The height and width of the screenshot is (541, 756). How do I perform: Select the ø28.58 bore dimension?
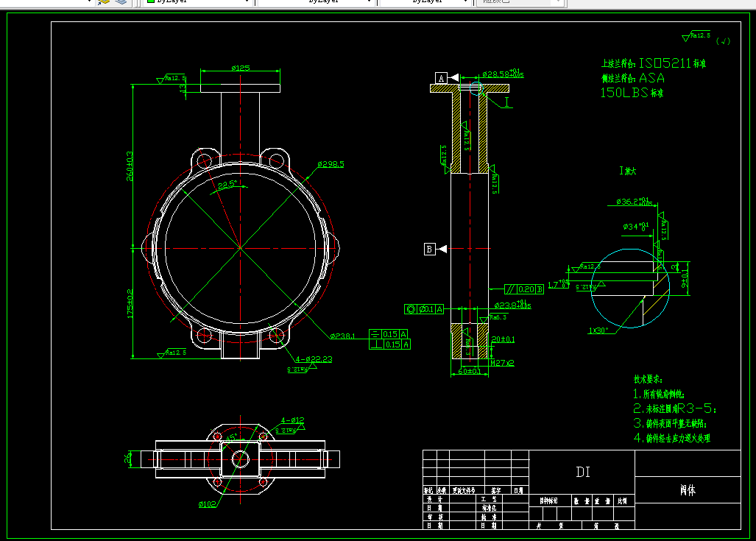coord(503,74)
